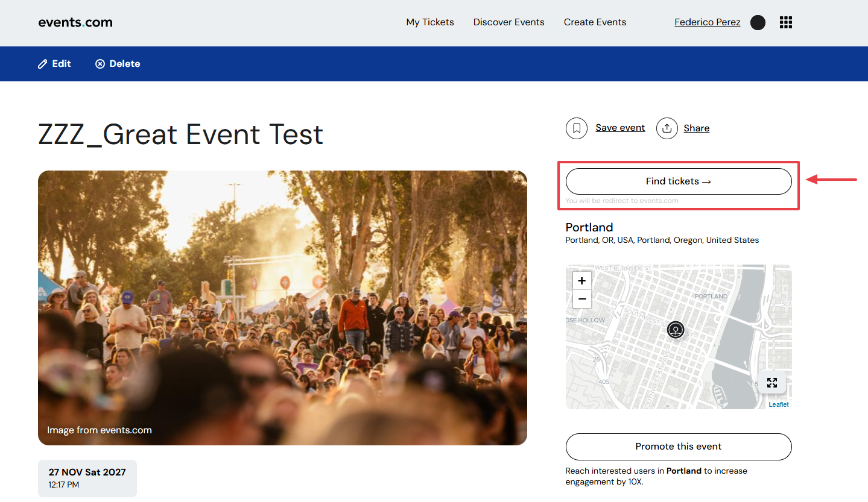The width and height of the screenshot is (868, 502).
Task: Expand the map to fullscreen
Action: (x=772, y=382)
